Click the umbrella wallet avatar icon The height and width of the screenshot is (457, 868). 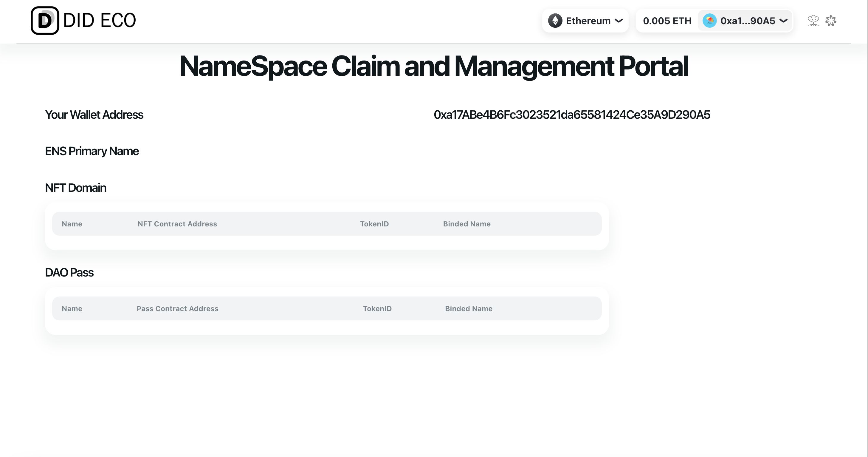[x=709, y=21]
